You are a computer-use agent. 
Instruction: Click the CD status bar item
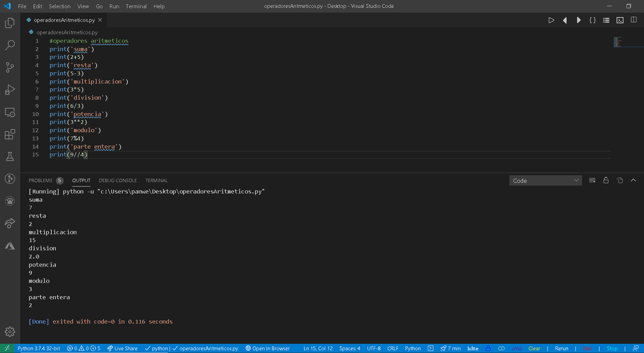click(x=501, y=348)
